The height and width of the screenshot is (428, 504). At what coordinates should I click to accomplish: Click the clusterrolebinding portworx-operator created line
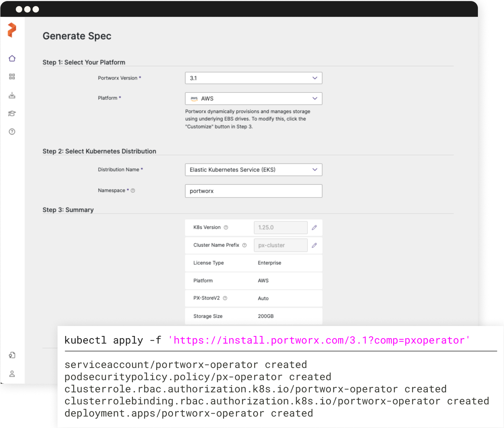pos(277,401)
